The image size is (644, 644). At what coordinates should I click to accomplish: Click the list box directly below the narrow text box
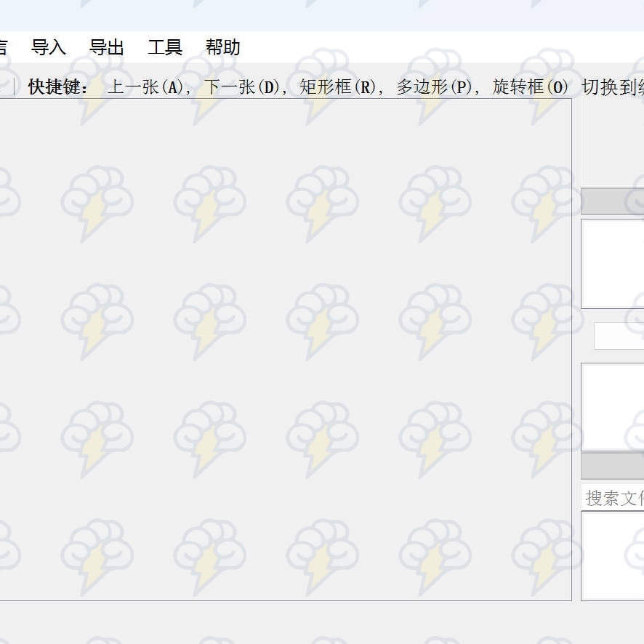tap(613, 406)
